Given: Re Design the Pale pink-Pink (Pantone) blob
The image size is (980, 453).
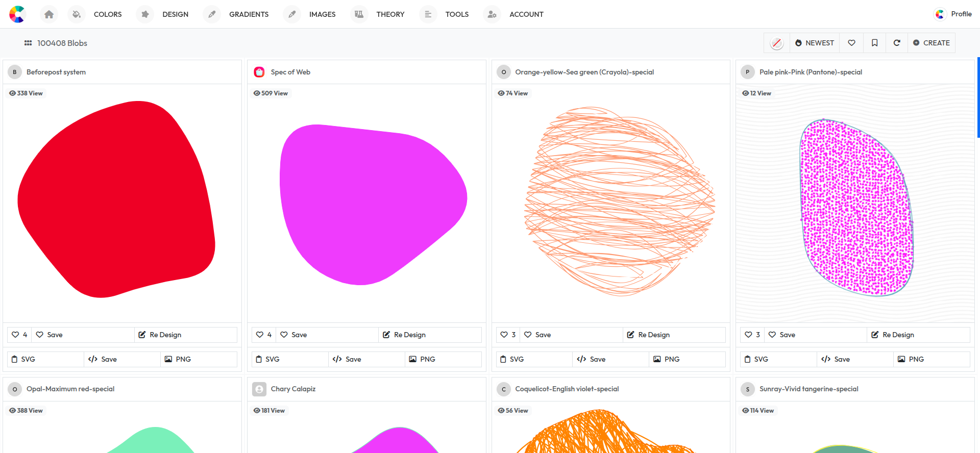Looking at the screenshot, I should coord(919,335).
